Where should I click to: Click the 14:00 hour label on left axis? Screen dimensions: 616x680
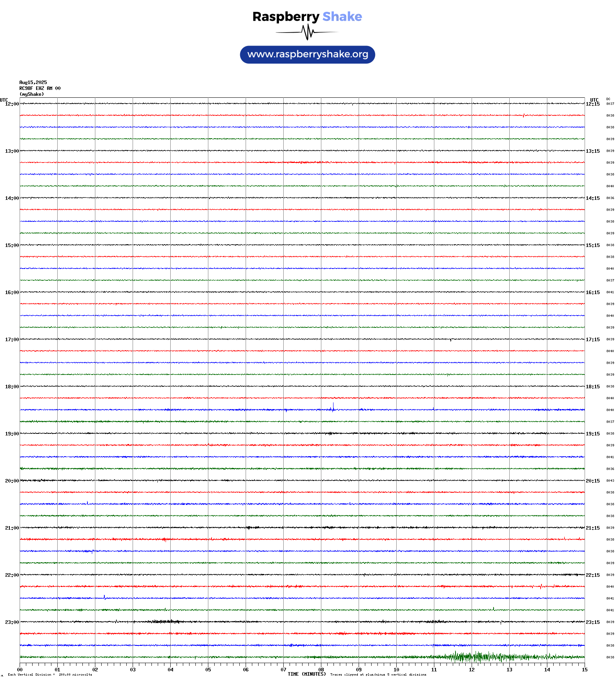click(12, 198)
